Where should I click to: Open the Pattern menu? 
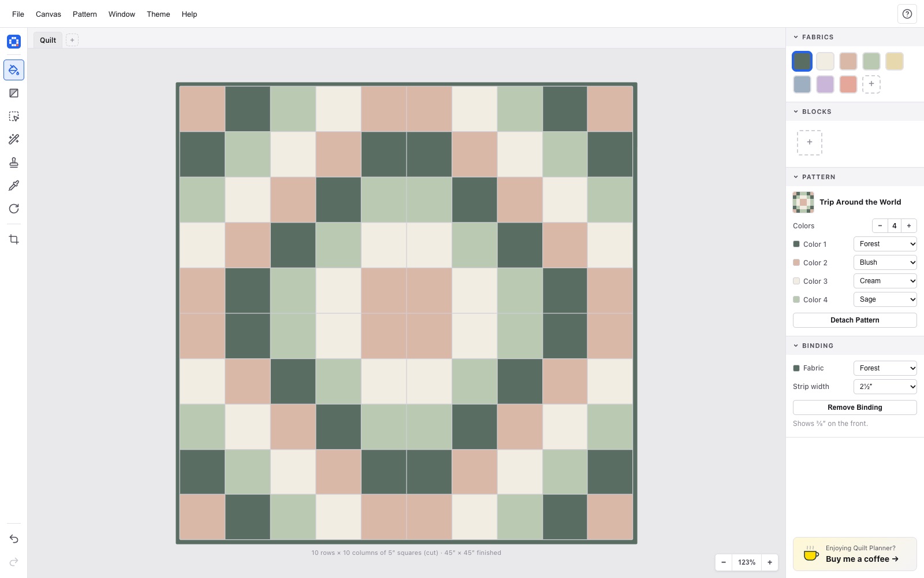[x=85, y=14]
